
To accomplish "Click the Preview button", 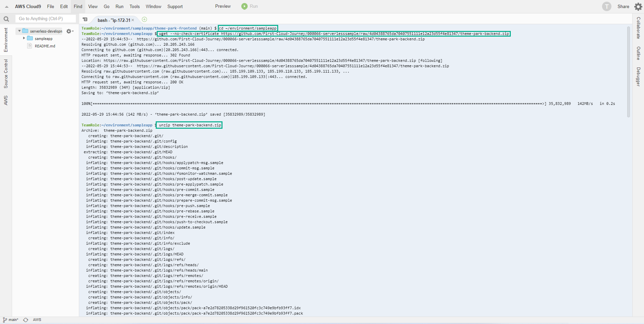I will 223,6.
